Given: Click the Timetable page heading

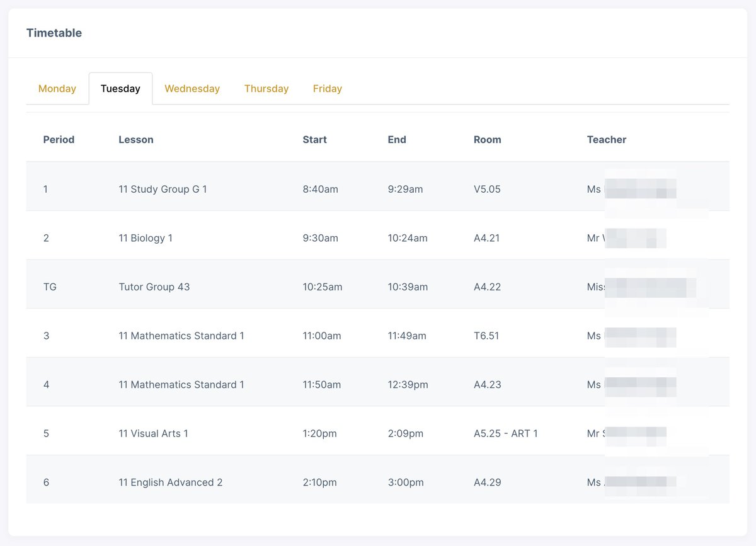Looking at the screenshot, I should 54,32.
